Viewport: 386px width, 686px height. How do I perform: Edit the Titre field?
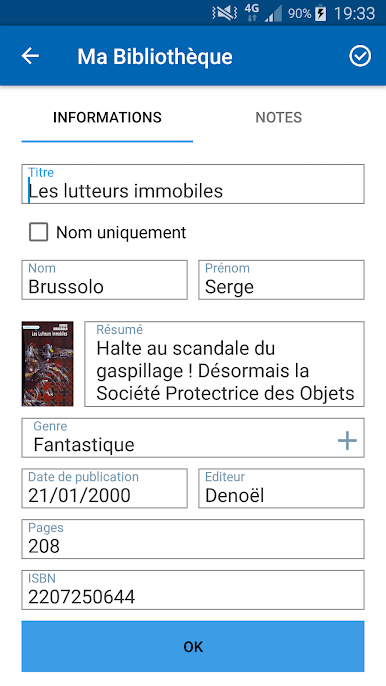click(193, 184)
